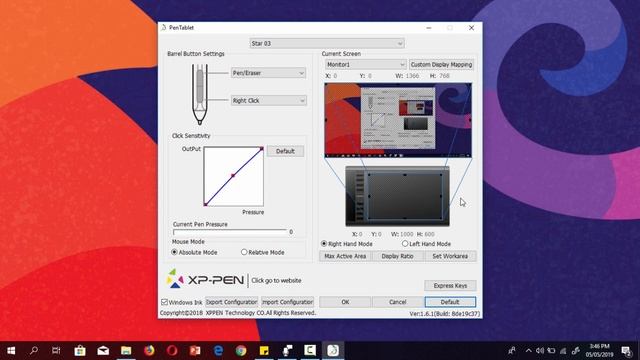Open Sticky Notes from taskbar
The width and height of the screenshot is (640, 360).
pyautogui.click(x=264, y=351)
